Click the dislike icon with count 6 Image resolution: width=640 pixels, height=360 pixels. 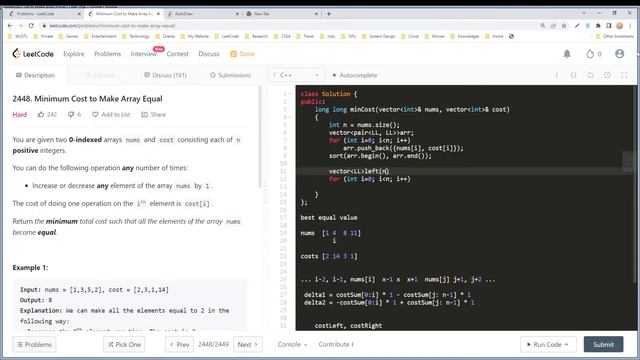[71, 115]
